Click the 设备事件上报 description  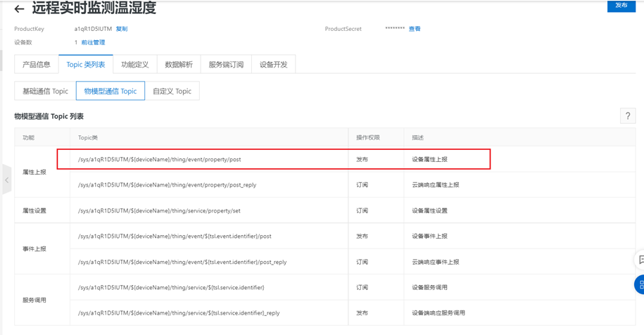click(x=429, y=236)
